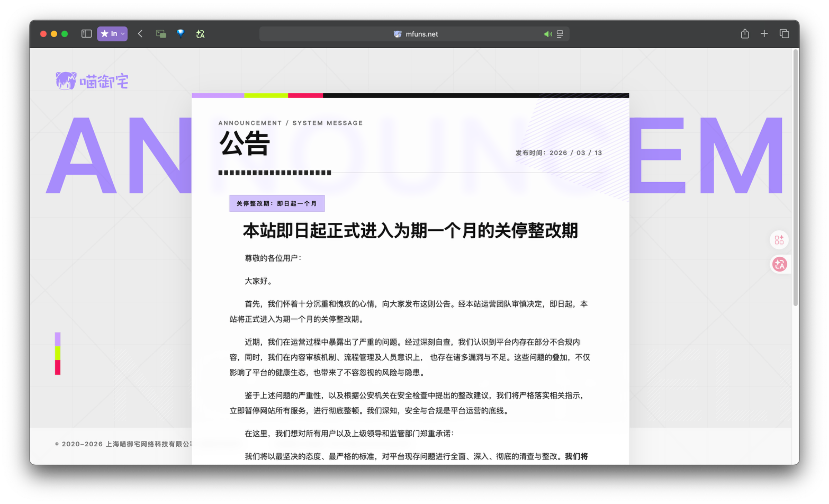Open the Reader view icon in address bar

[560, 34]
